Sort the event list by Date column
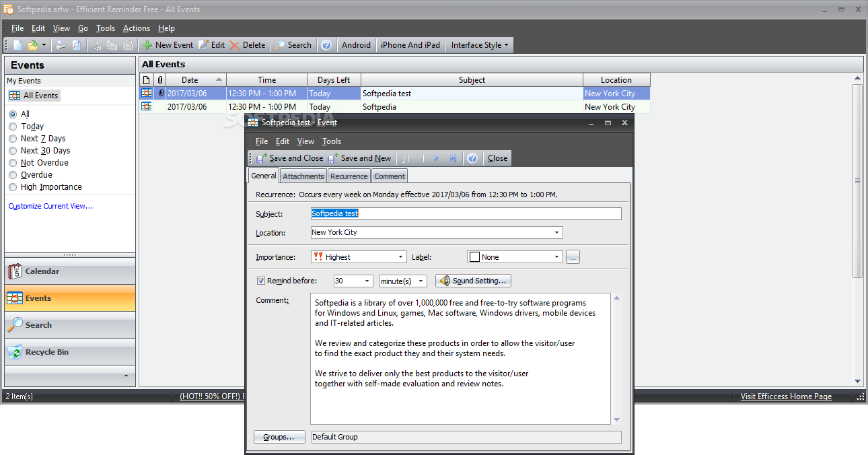Viewport: 868px width, 455px height. (196, 80)
